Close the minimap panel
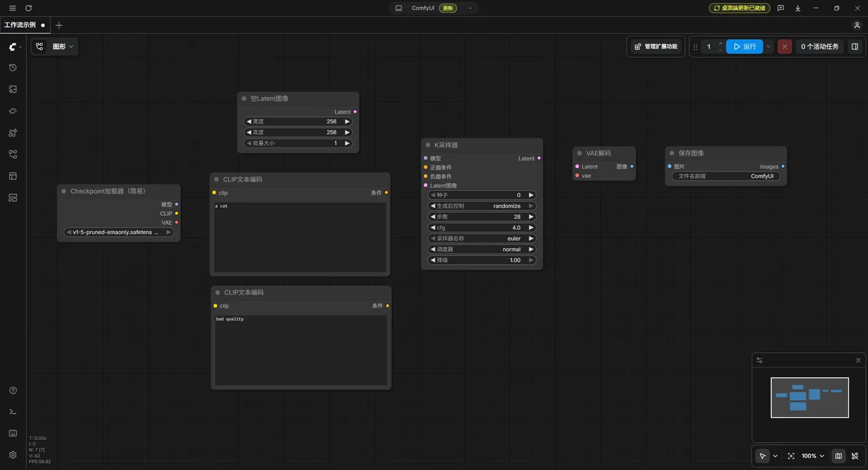The image size is (868, 470). pos(858,360)
